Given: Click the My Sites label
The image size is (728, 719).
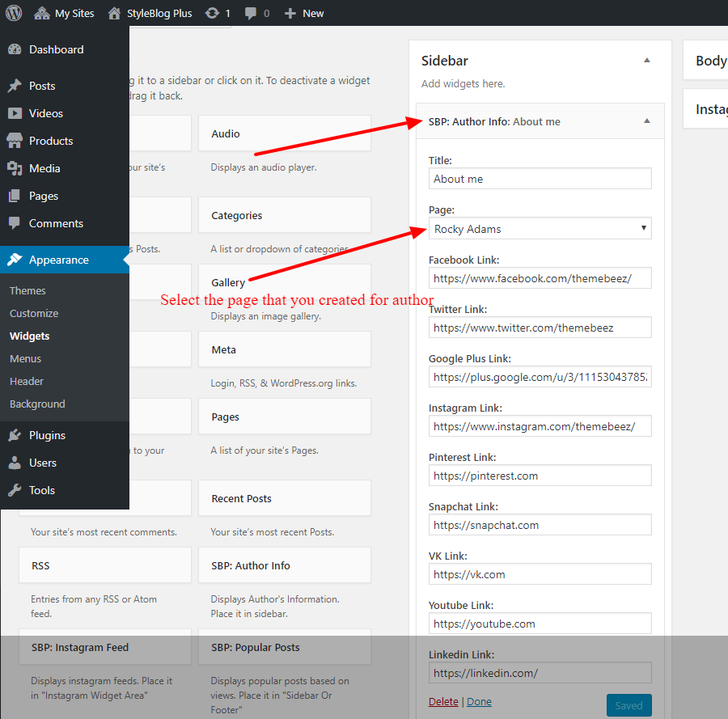Looking at the screenshot, I should [x=74, y=14].
